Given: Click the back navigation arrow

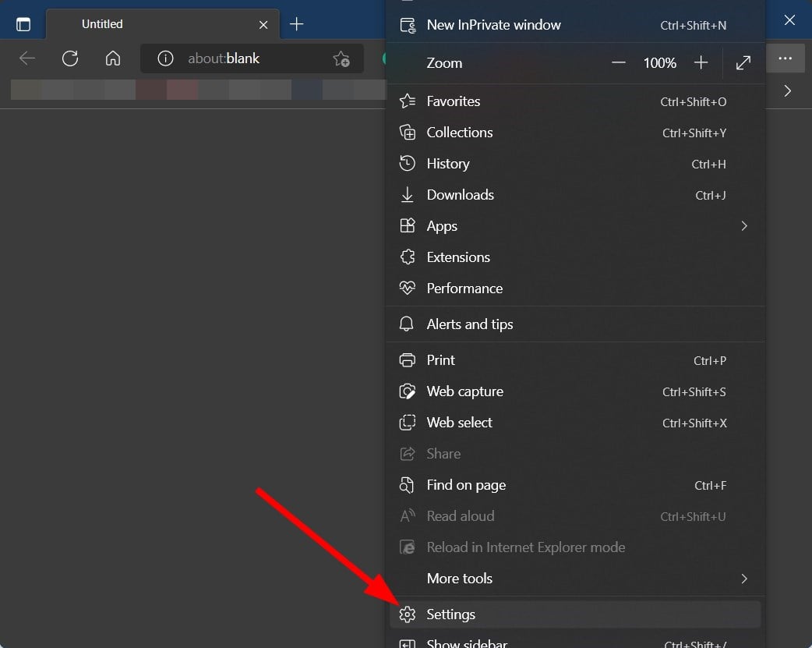Looking at the screenshot, I should pos(26,58).
